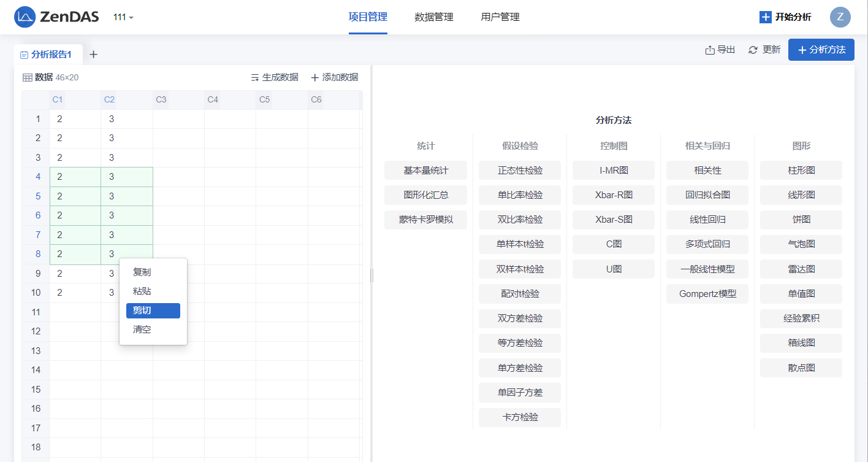The image size is (868, 462).
Task: Create a 箱线图 chart
Action: point(801,343)
